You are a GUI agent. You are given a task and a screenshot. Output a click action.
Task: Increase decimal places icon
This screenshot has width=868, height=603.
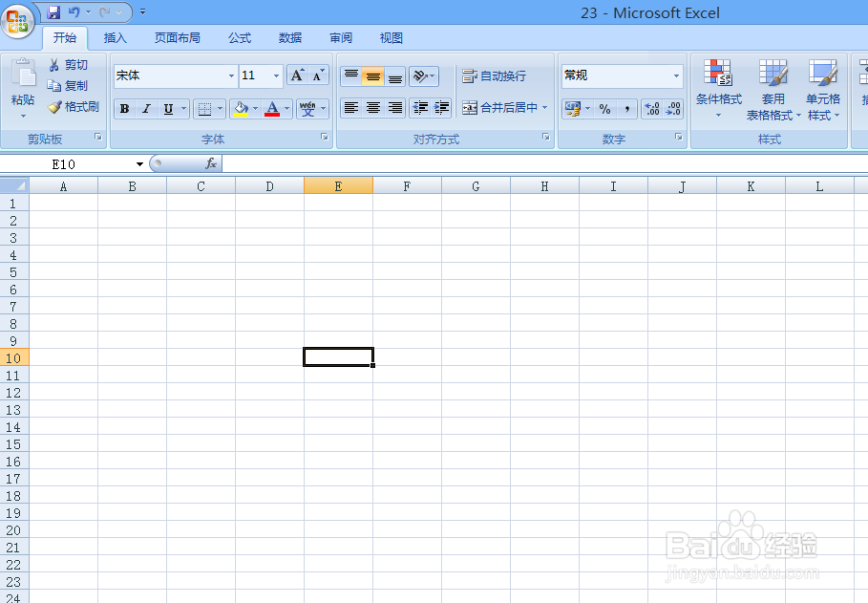pyautogui.click(x=652, y=109)
